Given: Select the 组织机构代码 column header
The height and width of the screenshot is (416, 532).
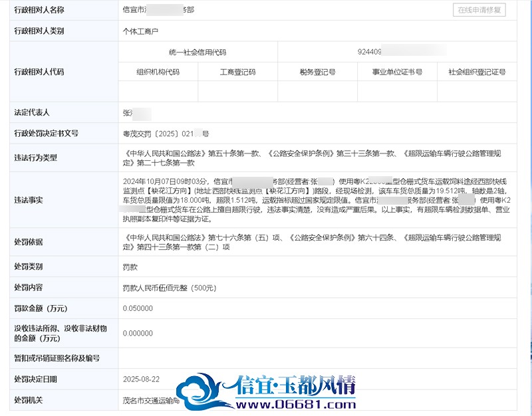Looking at the screenshot, I should click(x=158, y=72).
